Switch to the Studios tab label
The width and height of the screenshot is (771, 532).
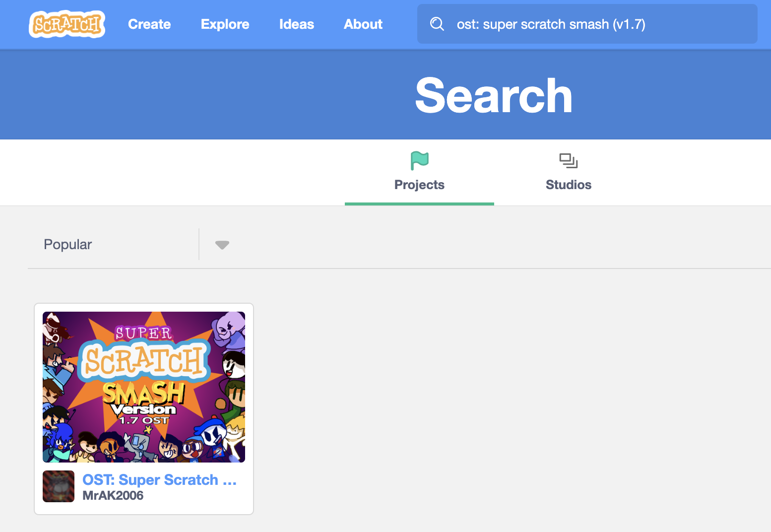click(x=568, y=185)
